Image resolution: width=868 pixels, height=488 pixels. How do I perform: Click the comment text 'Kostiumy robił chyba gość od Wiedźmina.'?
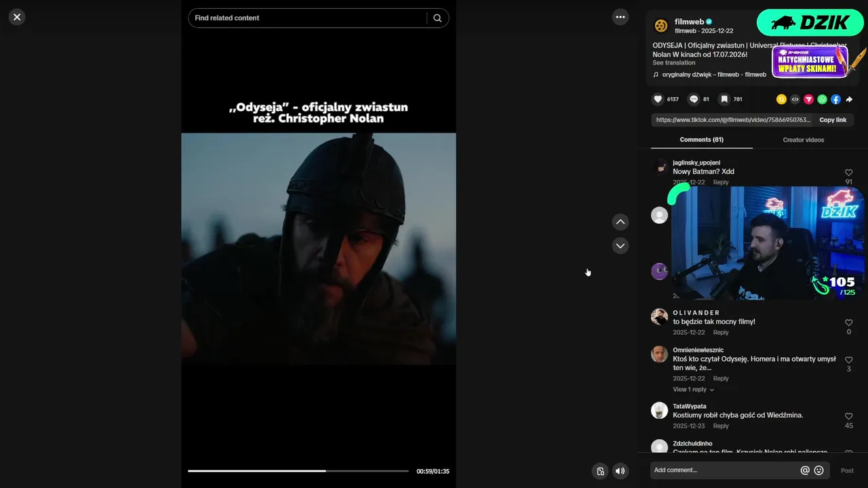[738, 415]
